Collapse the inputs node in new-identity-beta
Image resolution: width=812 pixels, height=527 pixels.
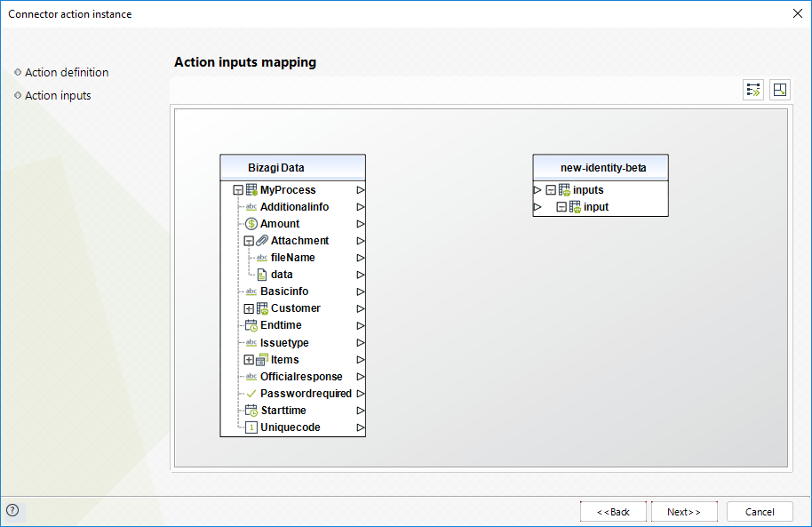551,190
